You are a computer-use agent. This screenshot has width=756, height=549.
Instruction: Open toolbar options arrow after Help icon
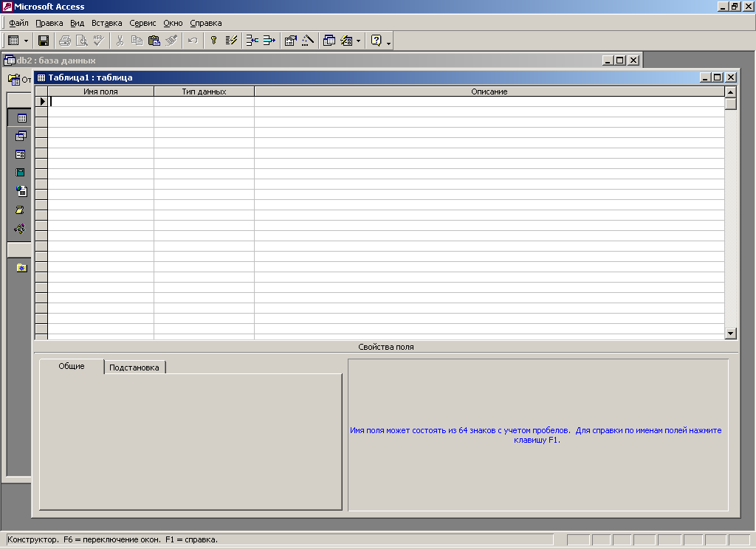tap(388, 42)
